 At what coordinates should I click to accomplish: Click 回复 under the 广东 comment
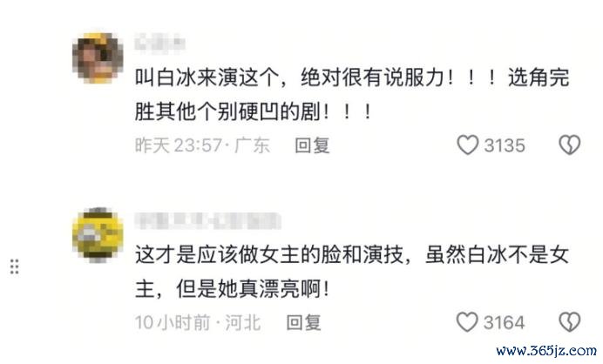[312, 145]
